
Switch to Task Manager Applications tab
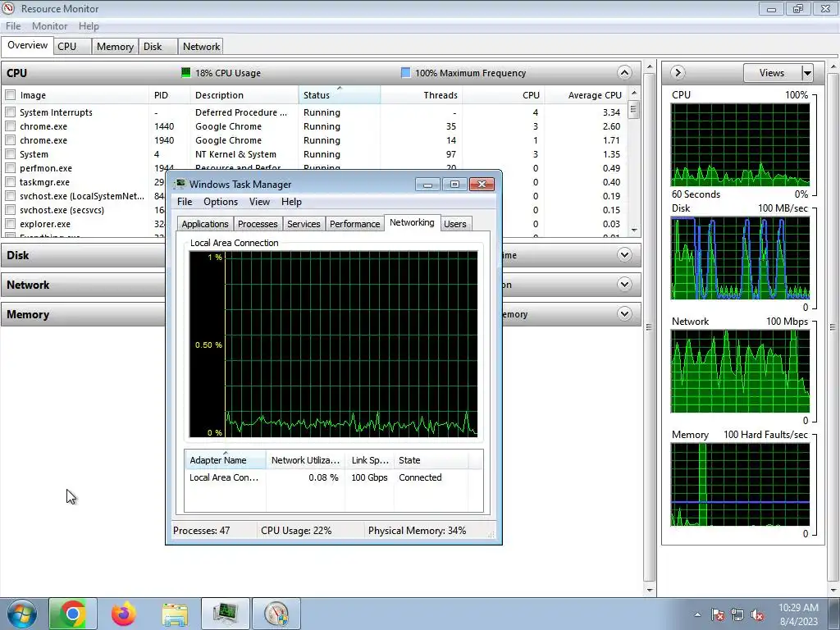click(204, 223)
